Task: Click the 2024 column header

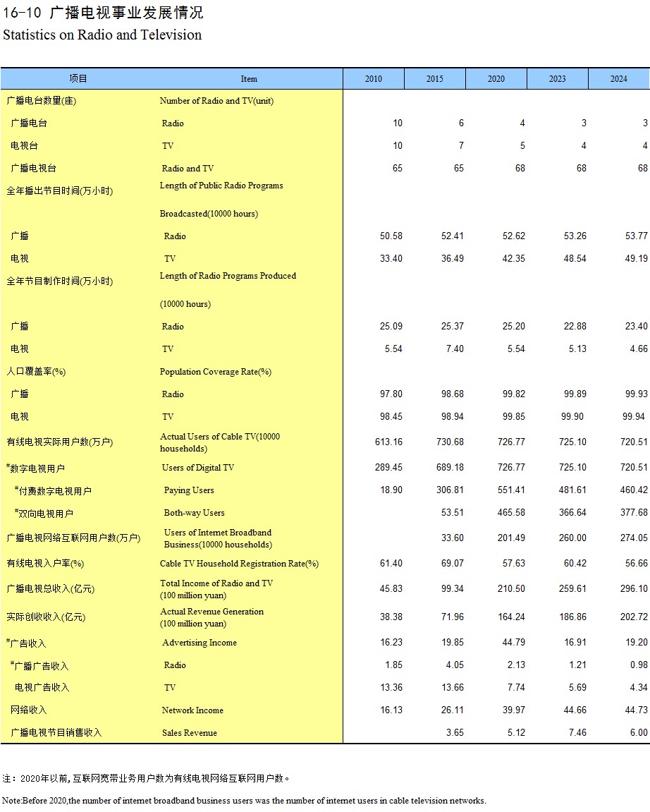Action: coord(618,79)
